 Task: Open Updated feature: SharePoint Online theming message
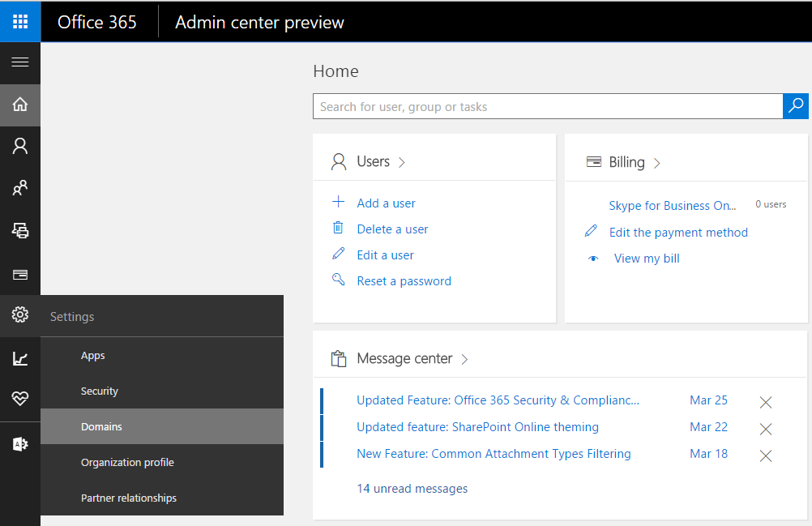pos(477,427)
